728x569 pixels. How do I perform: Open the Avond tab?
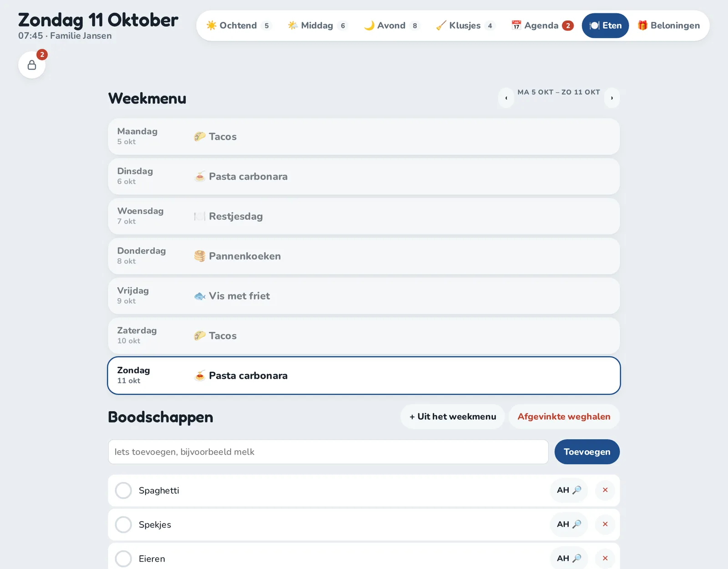(x=391, y=25)
